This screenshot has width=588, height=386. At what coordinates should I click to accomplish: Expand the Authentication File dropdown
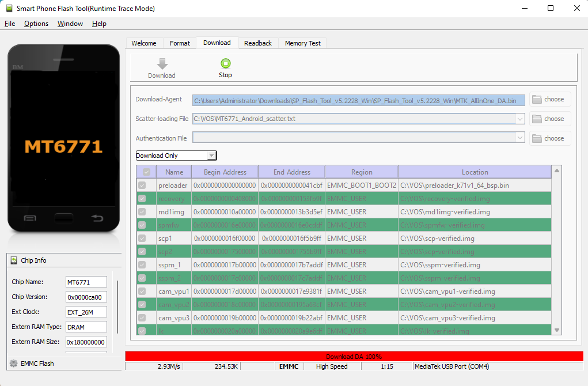(520, 138)
